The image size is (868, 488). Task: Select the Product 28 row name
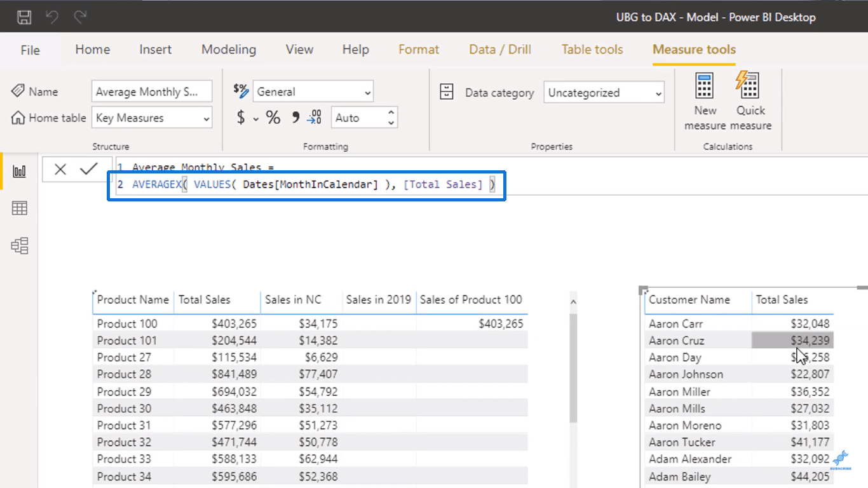point(125,374)
